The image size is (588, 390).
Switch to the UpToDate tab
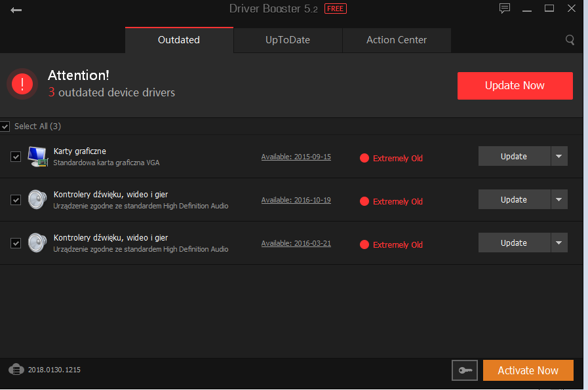pyautogui.click(x=288, y=40)
